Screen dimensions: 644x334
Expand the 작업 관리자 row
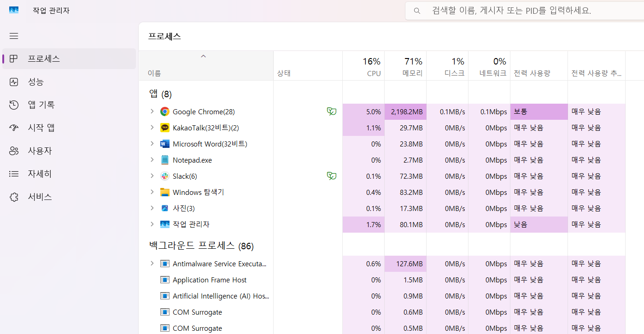tap(152, 224)
